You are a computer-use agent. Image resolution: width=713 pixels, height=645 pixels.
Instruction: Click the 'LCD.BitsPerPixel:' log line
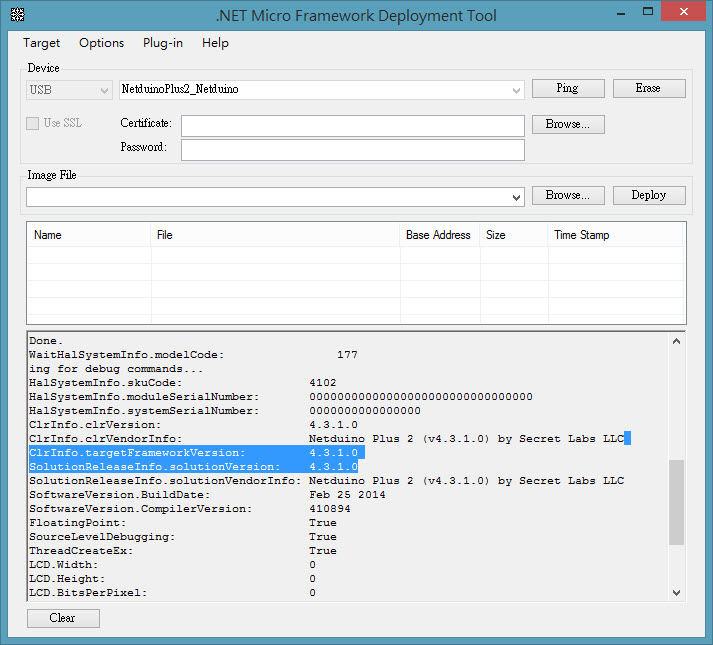172,593
